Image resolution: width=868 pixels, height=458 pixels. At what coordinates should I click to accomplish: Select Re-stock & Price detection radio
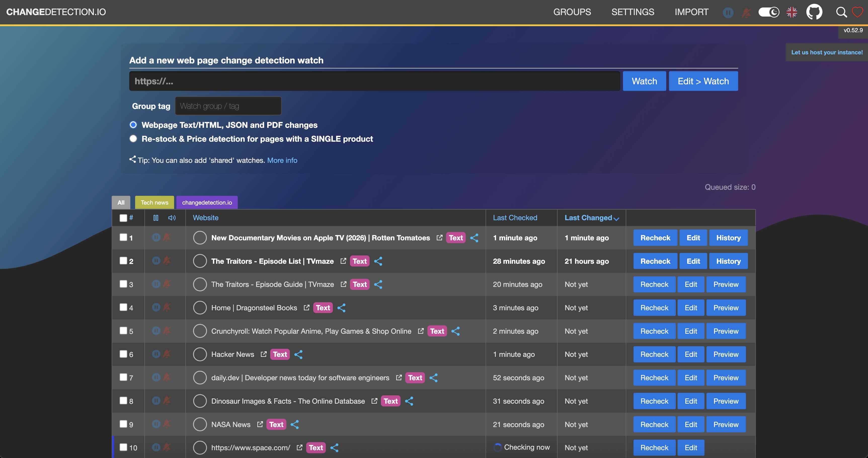coord(133,138)
